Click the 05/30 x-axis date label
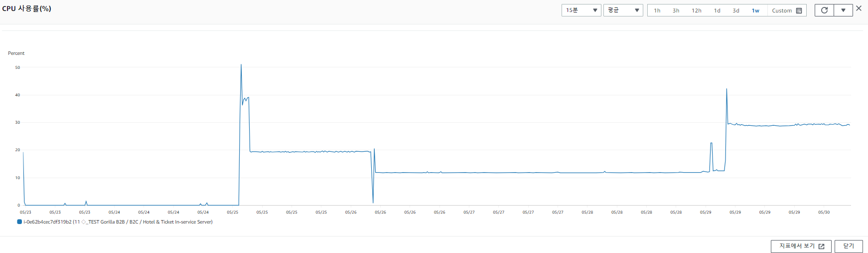868x253 pixels. (x=824, y=212)
